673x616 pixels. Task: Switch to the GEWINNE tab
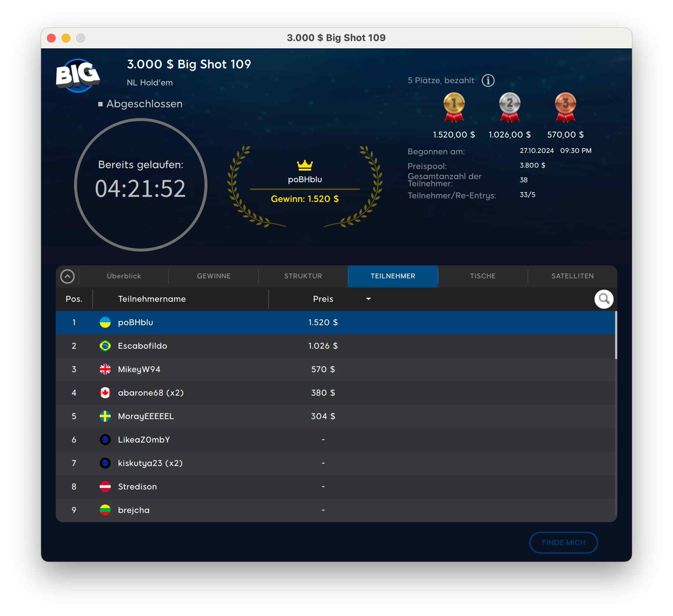pyautogui.click(x=214, y=276)
